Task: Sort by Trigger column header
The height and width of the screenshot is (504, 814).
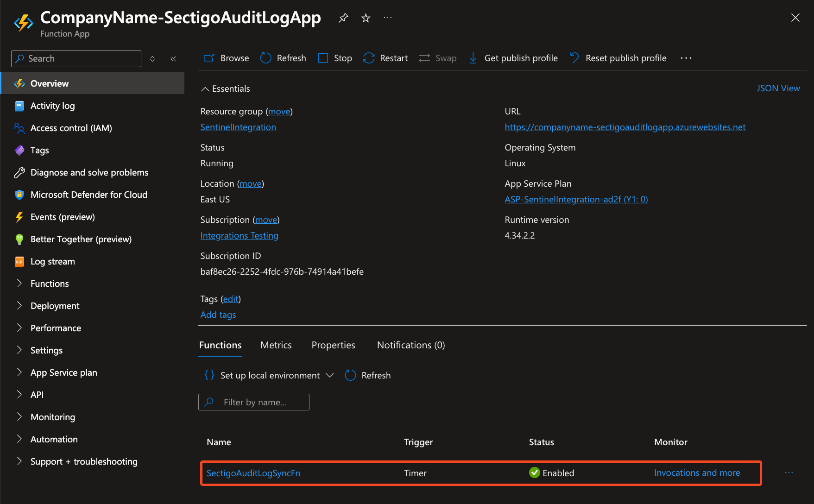Action: point(418,442)
